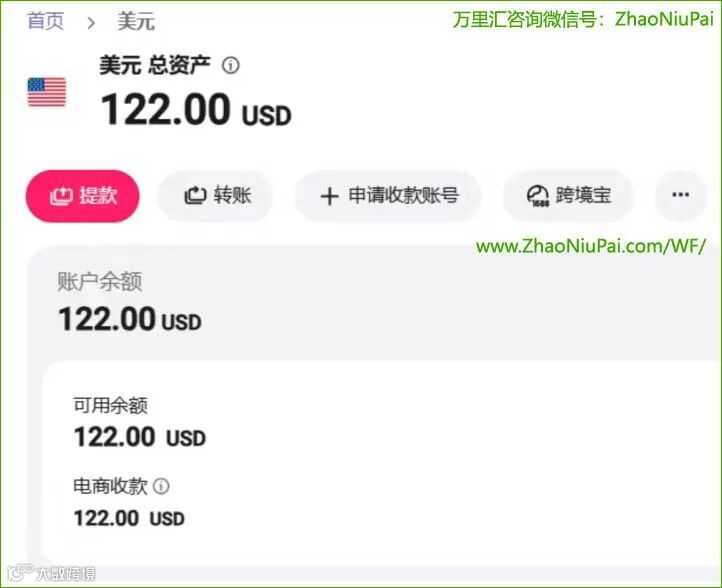This screenshot has height=588, width=722.
Task: Open the 转账 transfer option
Action: tap(215, 196)
